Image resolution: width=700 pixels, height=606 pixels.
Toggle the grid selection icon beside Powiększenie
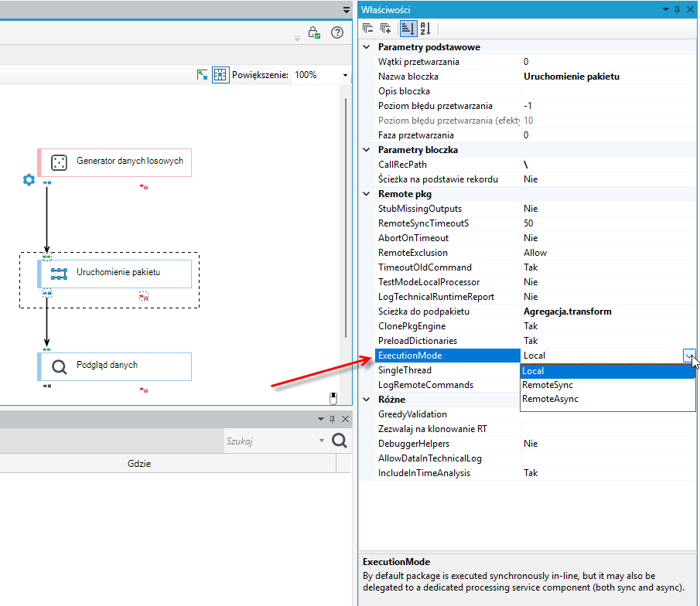[x=220, y=75]
